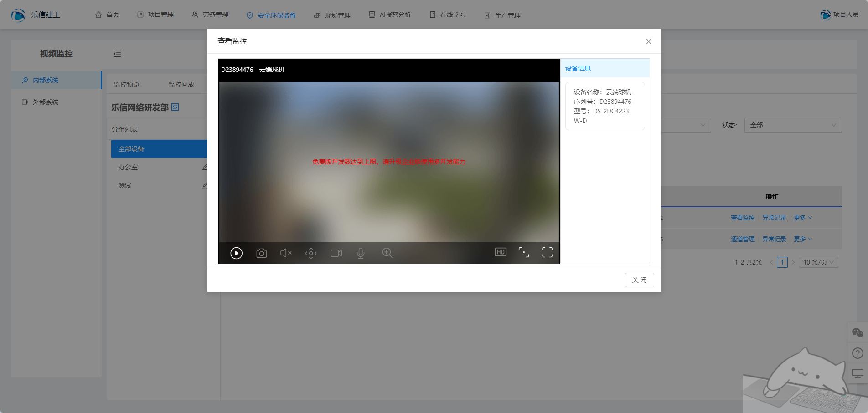Enable the microphone intercom
The height and width of the screenshot is (413, 868).
[x=361, y=253]
